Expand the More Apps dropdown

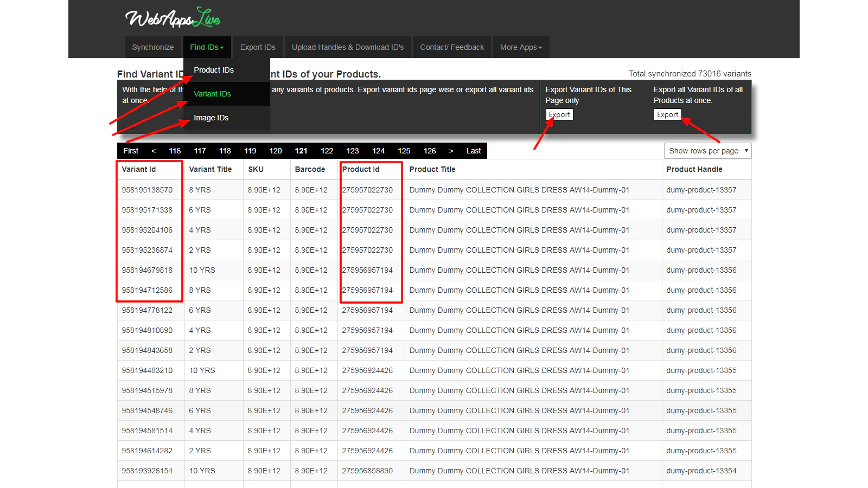521,47
